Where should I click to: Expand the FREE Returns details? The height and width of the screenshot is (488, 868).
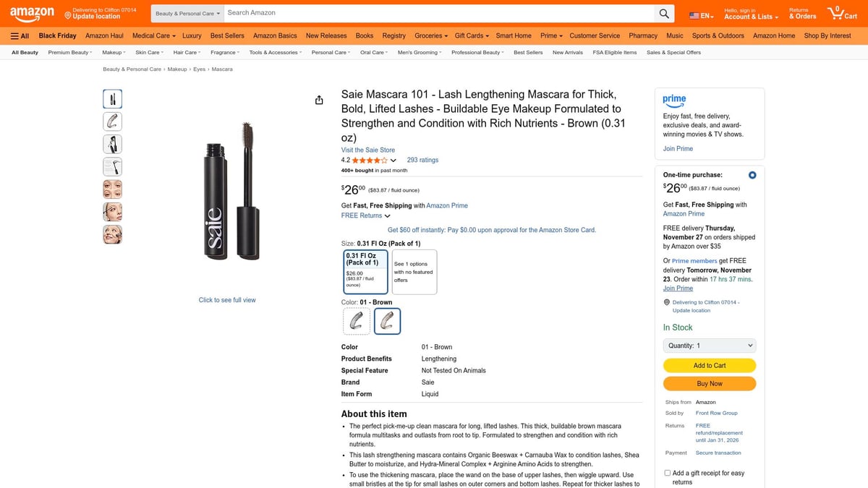(x=364, y=215)
